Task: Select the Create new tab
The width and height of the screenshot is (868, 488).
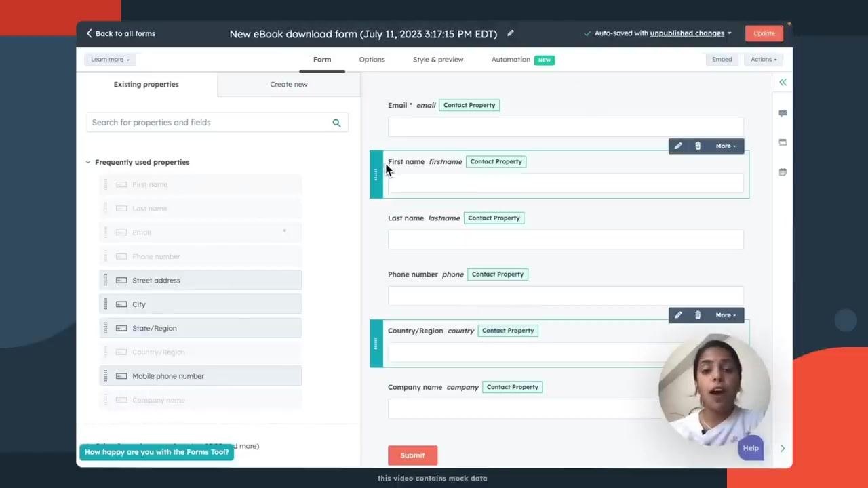Action: point(289,84)
